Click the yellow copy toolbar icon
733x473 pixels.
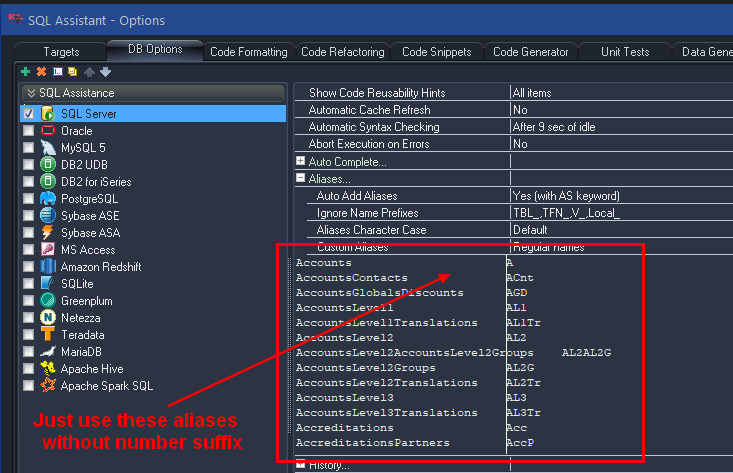click(x=72, y=72)
